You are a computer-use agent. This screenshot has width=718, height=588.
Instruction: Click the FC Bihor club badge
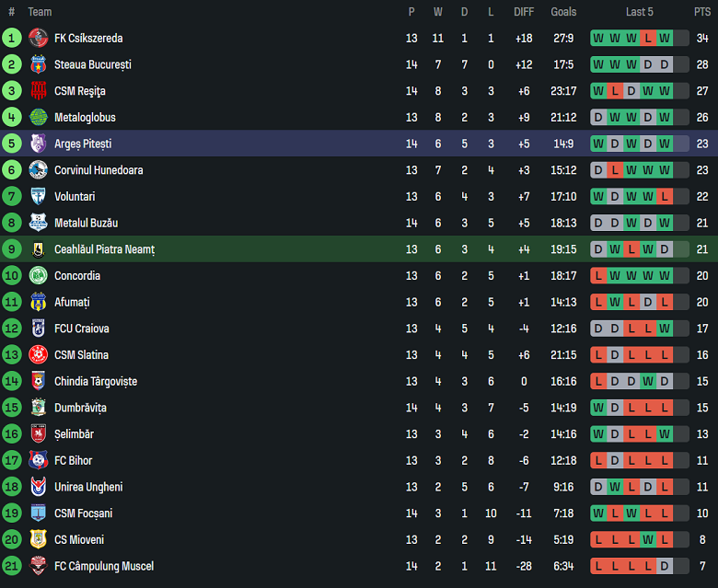[38, 460]
